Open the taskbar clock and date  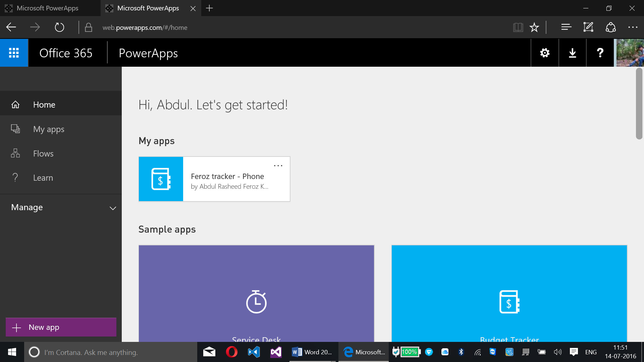click(x=621, y=352)
